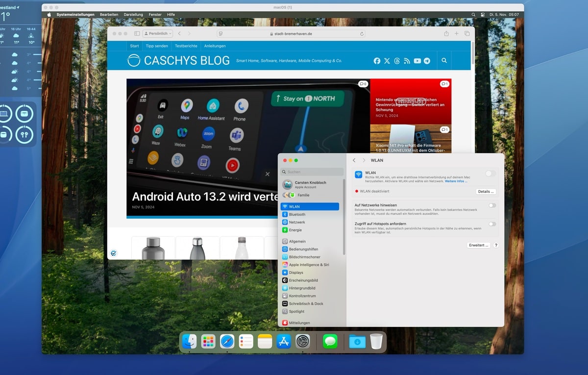Image resolution: width=588 pixels, height=375 pixels.
Task: Open the Darstellung menu
Action: 133,15
